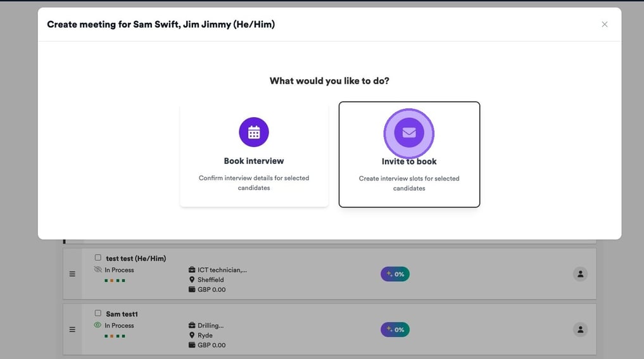Open row menu for test test candidate
Image resolution: width=644 pixels, height=359 pixels.
point(72,274)
